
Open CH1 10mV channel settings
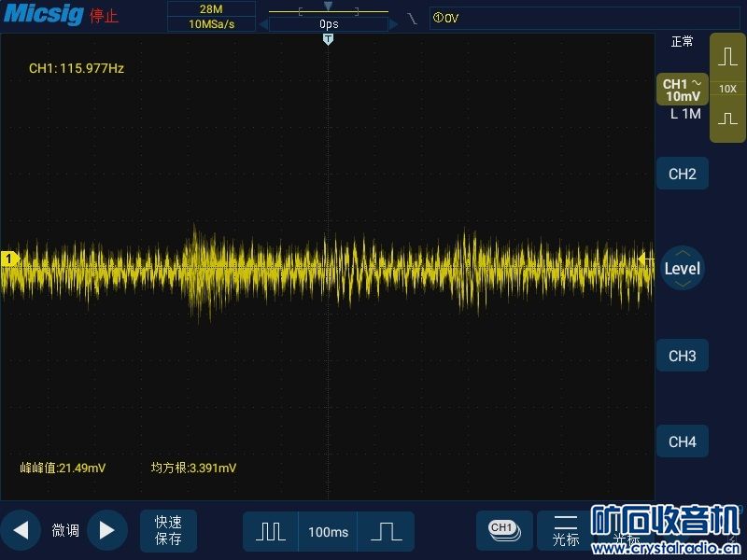pos(683,90)
